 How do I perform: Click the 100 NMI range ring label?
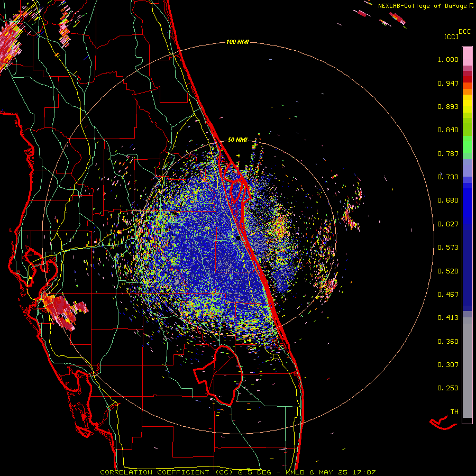tap(237, 42)
